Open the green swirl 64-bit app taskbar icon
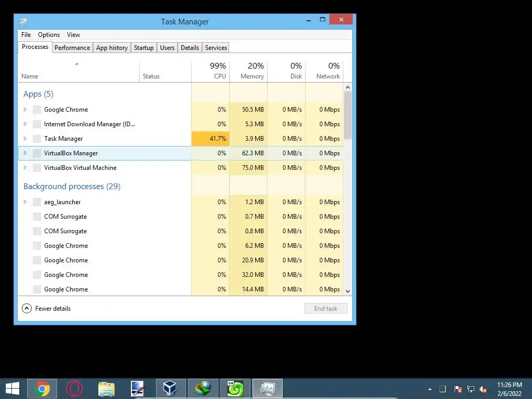Image resolution: width=532 pixels, height=399 pixels. pos(235,389)
